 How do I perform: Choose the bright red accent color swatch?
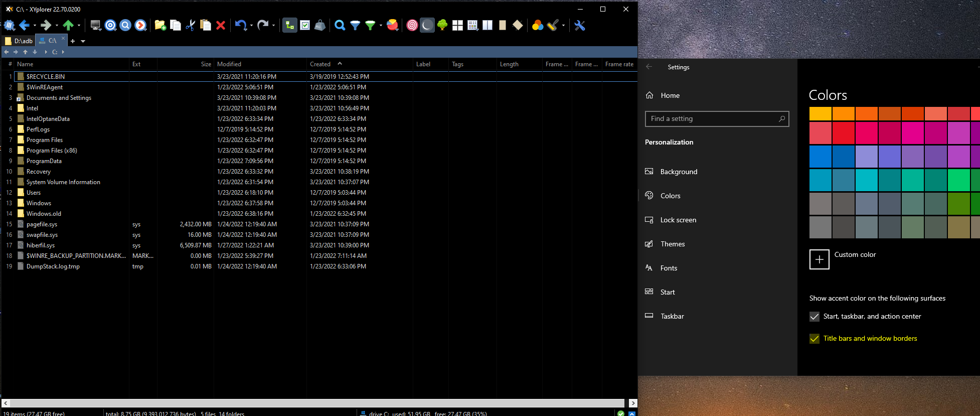click(844, 133)
